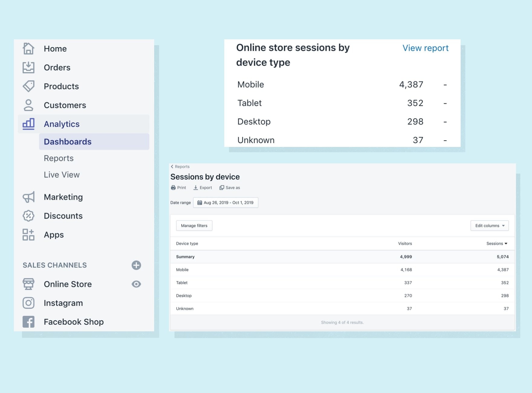The height and width of the screenshot is (393, 532).
Task: Click the Home house icon
Action: tap(28, 49)
